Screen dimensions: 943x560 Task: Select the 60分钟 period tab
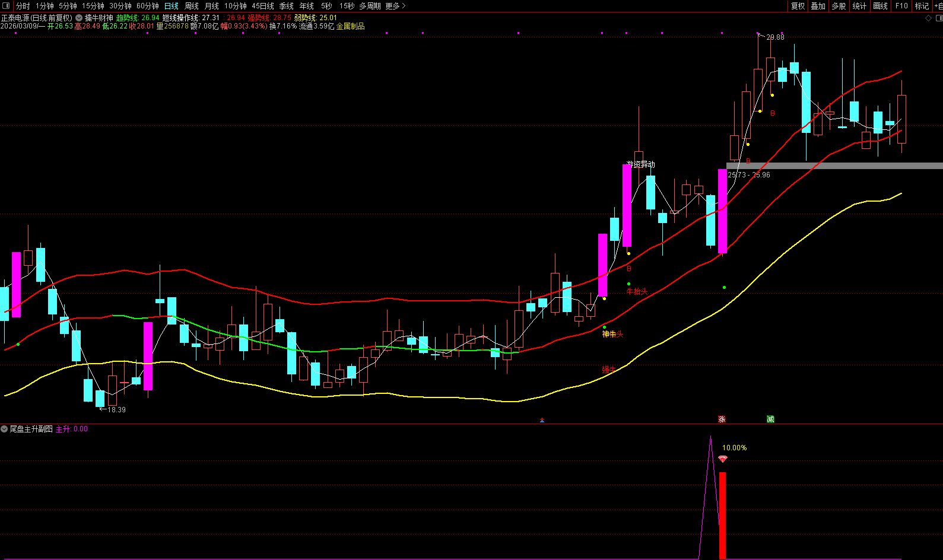click(148, 6)
